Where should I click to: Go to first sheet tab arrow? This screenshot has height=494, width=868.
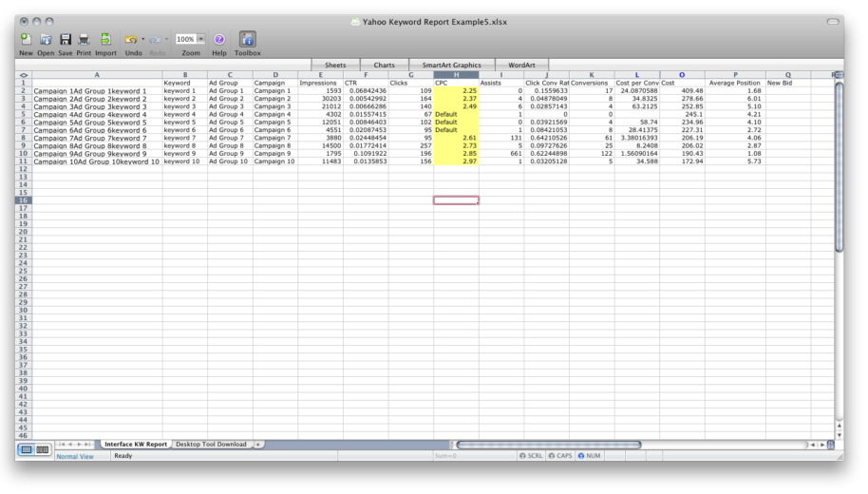[x=62, y=445]
